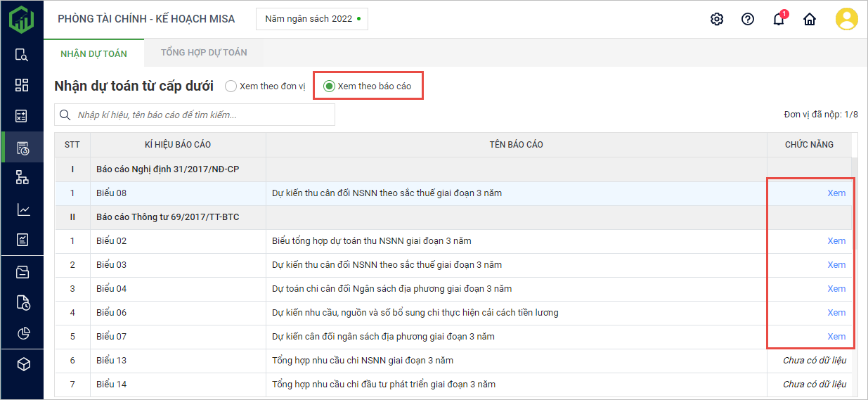This screenshot has height=400, width=868.
Task: Open the notifications bell icon
Action: pos(779,20)
